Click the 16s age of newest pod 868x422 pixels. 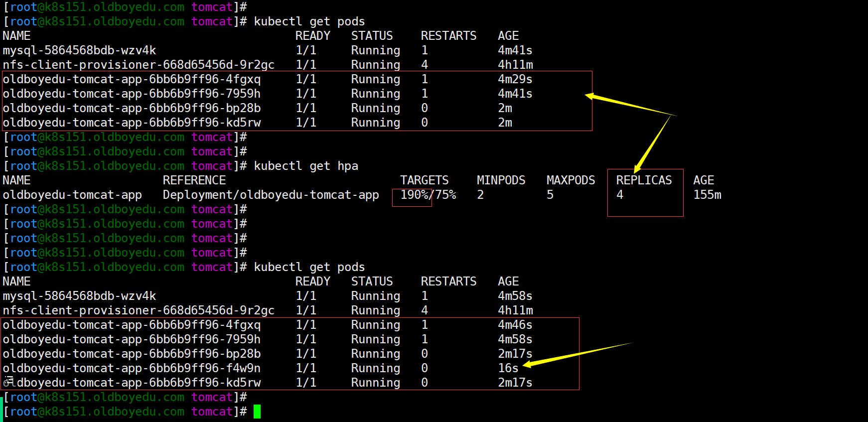click(x=508, y=368)
